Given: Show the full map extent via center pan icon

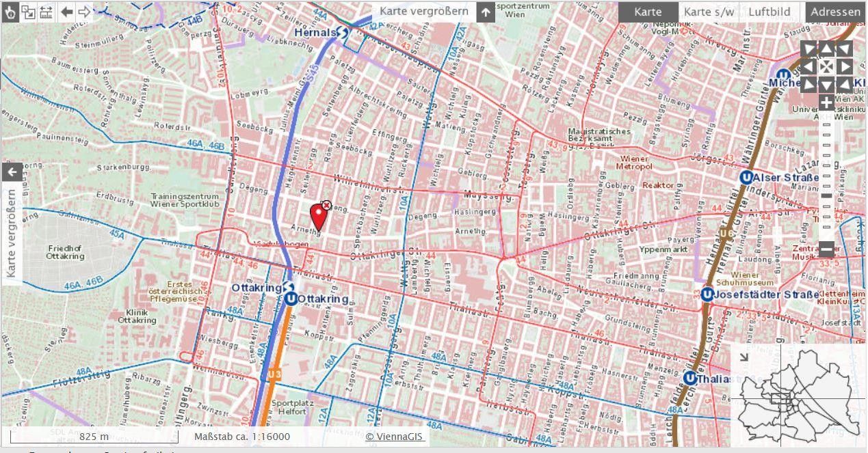Looking at the screenshot, I should [827, 66].
